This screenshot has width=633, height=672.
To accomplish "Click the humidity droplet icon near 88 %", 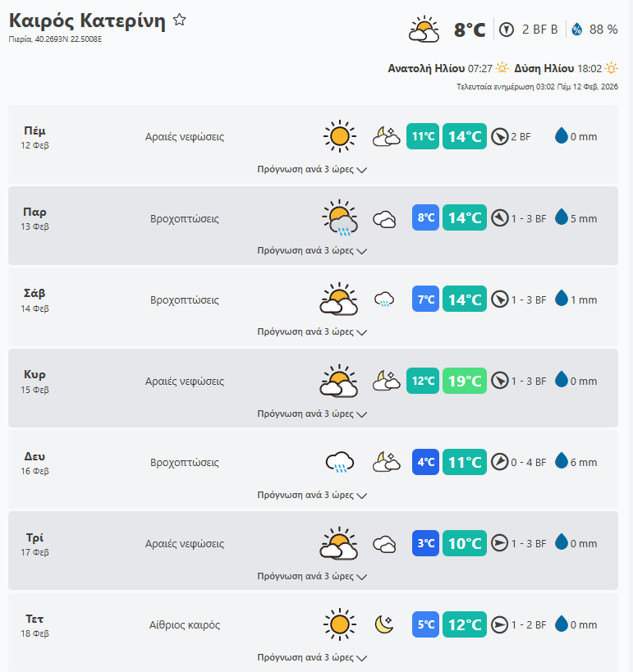I will [576, 30].
